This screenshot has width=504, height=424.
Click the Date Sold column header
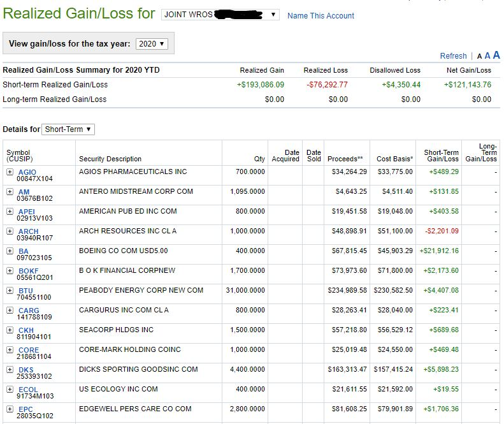[x=313, y=156]
